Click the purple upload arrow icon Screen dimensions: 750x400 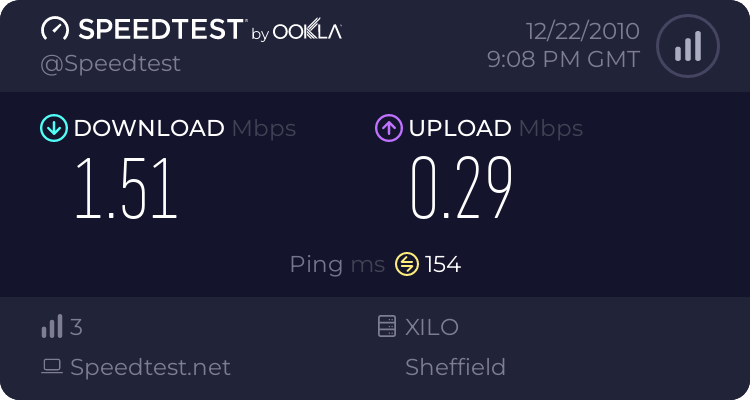(388, 128)
